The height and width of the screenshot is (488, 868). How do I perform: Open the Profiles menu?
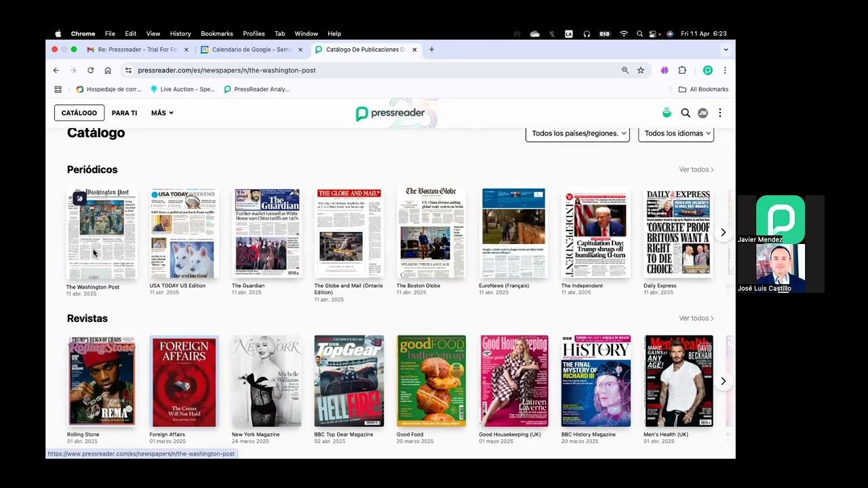[254, 34]
